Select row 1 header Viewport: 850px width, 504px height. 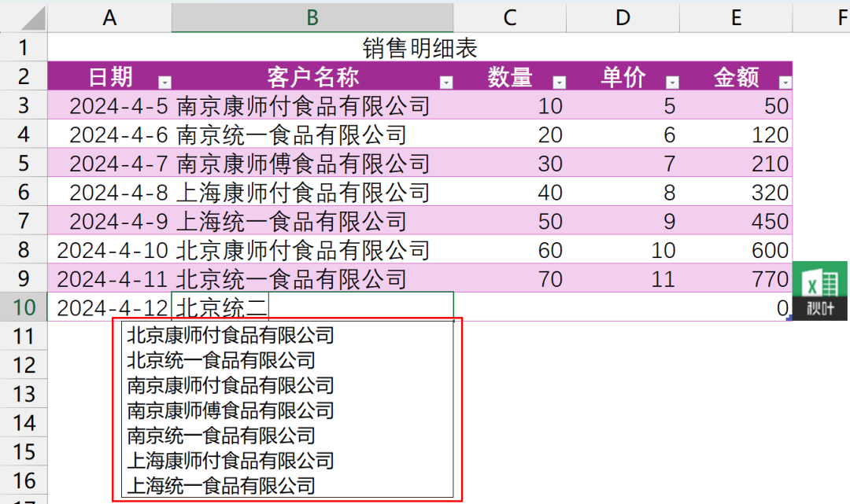tap(24, 47)
